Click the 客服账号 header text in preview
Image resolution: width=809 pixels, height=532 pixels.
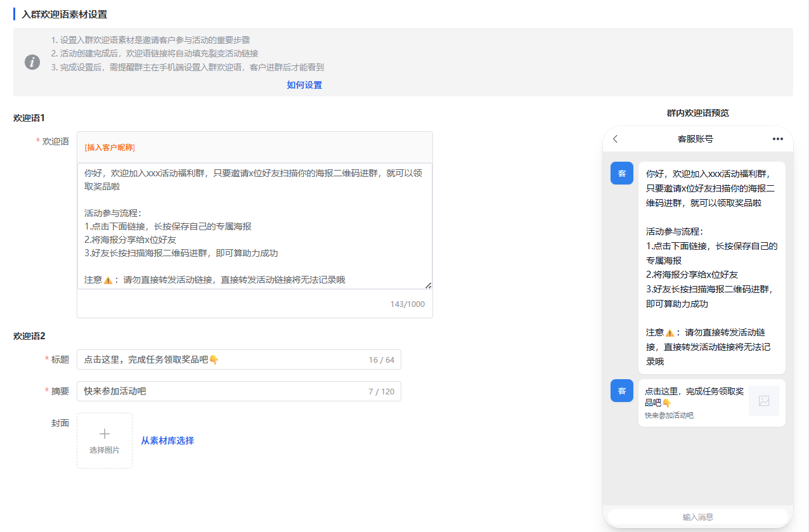696,139
